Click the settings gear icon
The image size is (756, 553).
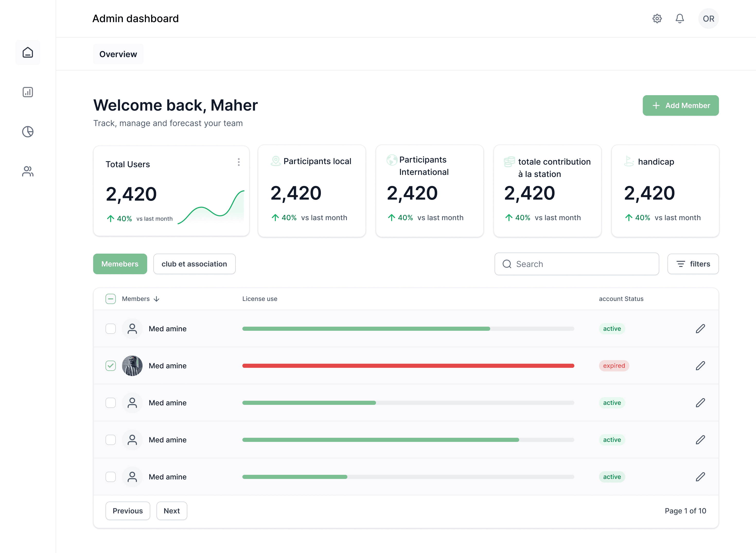657,19
